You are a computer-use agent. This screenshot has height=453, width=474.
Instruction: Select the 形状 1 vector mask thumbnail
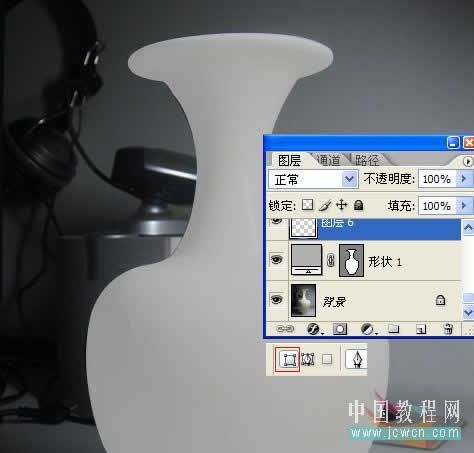pos(351,260)
